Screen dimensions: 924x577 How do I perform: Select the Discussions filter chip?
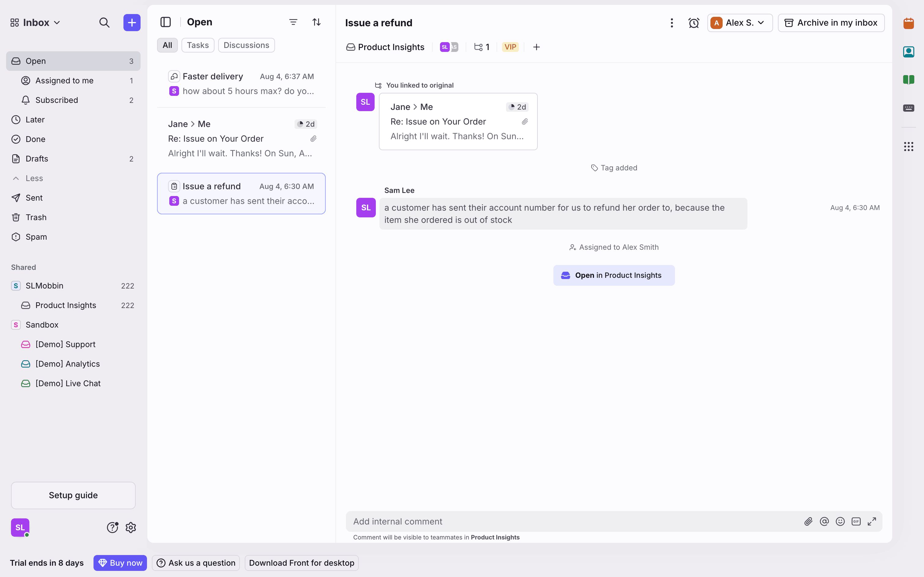click(x=246, y=45)
